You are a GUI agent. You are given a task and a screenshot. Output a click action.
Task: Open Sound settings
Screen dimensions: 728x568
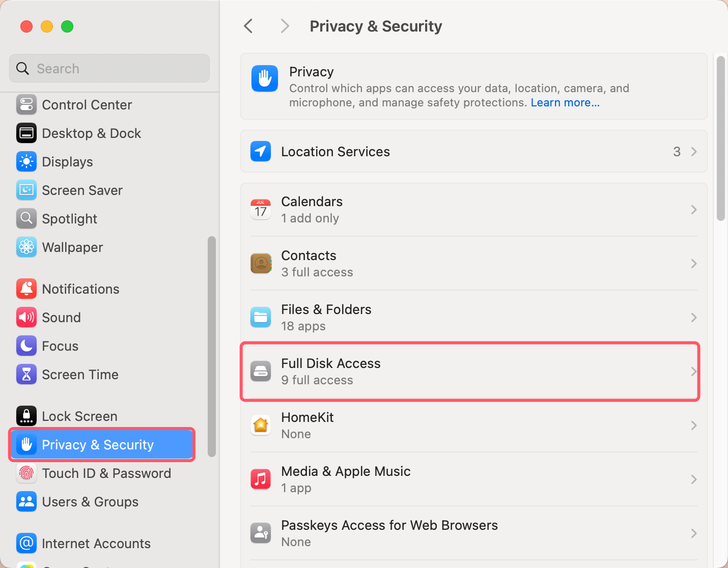coord(26,317)
